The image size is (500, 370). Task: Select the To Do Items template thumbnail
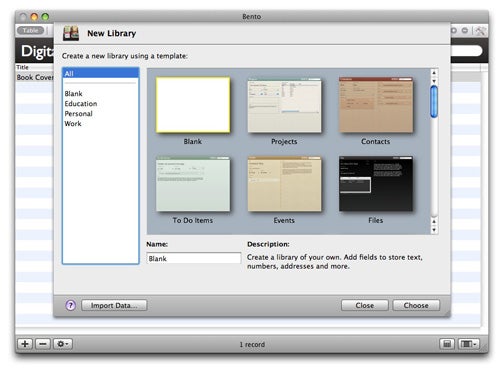[x=193, y=184]
